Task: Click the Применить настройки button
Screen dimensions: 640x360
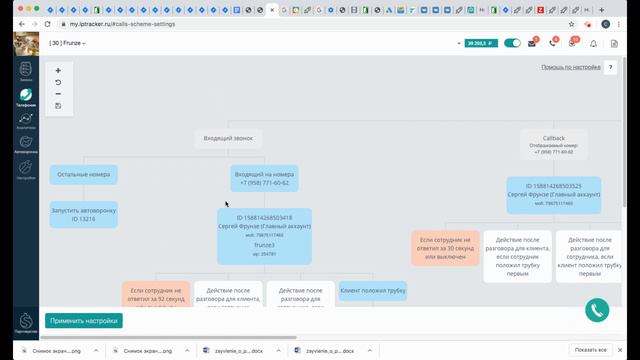Action: pos(84,321)
